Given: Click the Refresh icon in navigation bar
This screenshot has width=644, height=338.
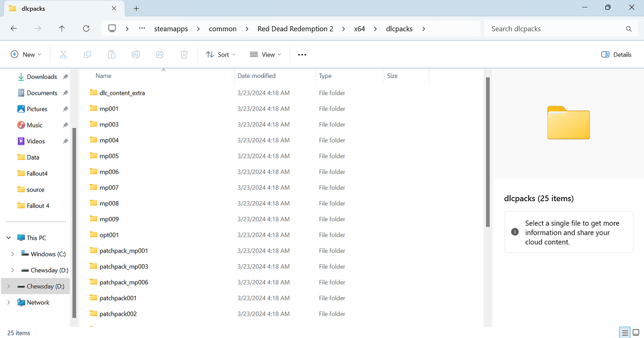Looking at the screenshot, I should pos(86,28).
